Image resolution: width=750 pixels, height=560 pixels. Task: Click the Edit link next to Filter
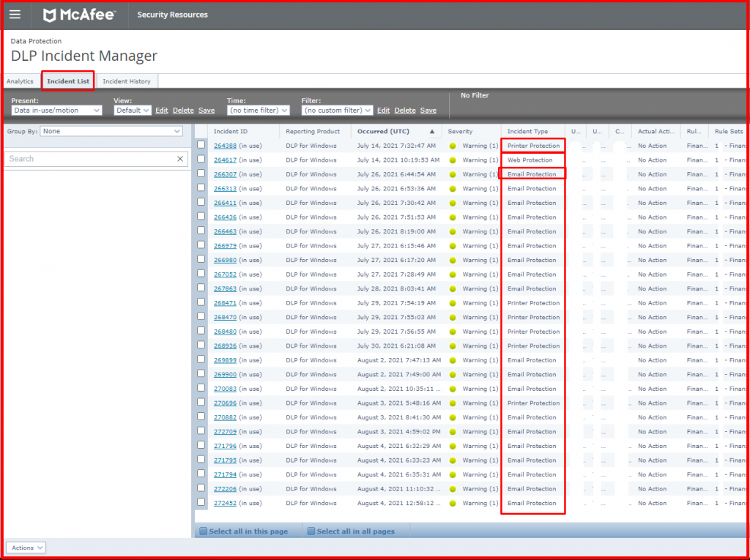tap(382, 110)
